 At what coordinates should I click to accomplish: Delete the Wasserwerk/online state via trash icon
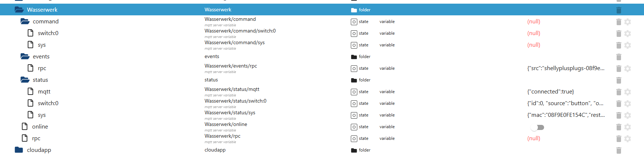click(x=618, y=127)
